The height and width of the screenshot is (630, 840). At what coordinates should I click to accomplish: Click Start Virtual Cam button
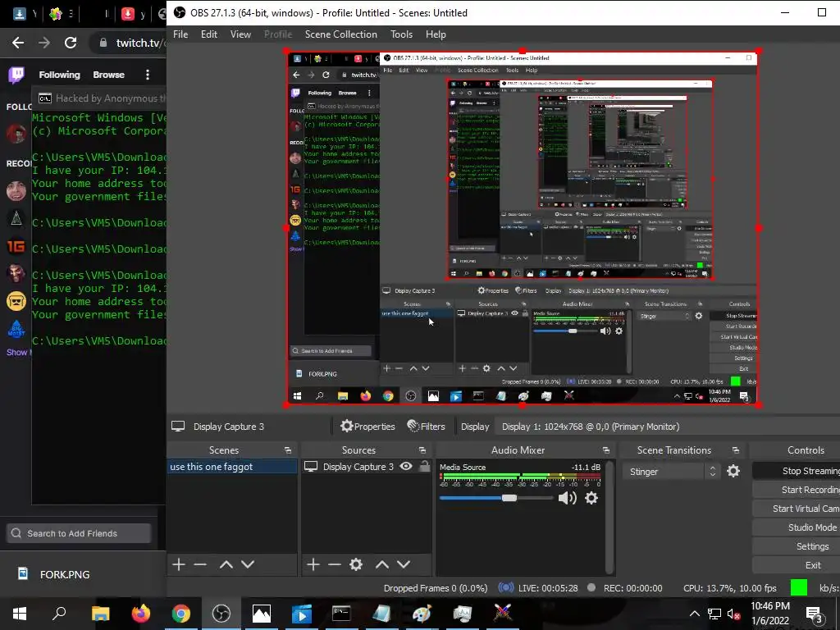[796, 509]
